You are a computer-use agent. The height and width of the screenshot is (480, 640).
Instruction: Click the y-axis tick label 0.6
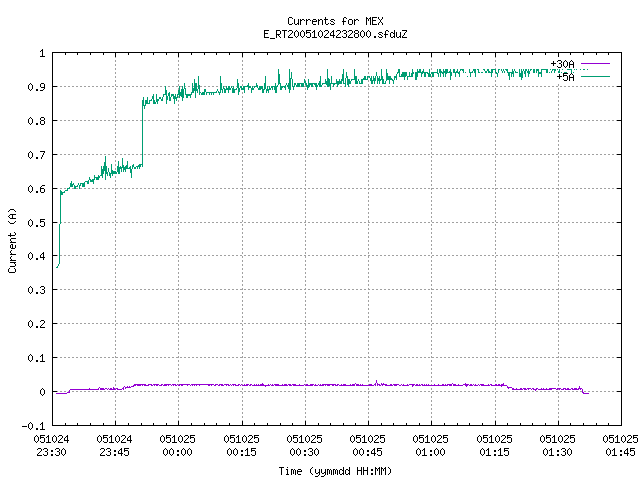[x=36, y=189]
